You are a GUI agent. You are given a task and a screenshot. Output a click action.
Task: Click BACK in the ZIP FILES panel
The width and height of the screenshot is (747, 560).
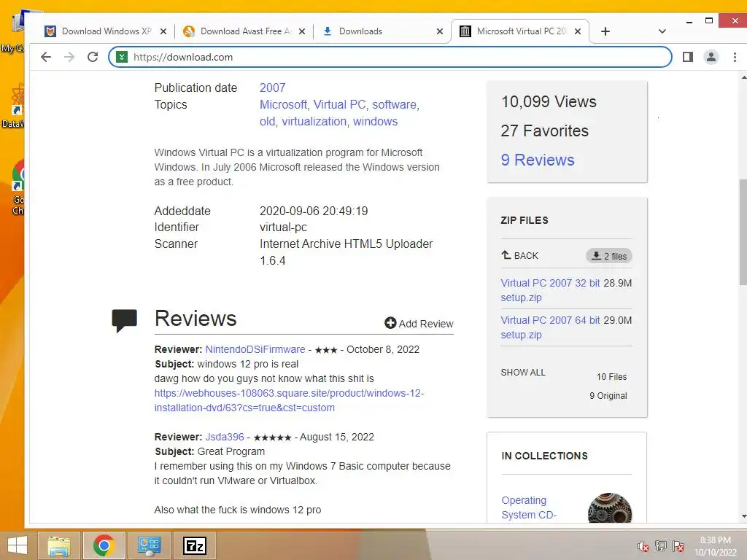[x=519, y=256]
